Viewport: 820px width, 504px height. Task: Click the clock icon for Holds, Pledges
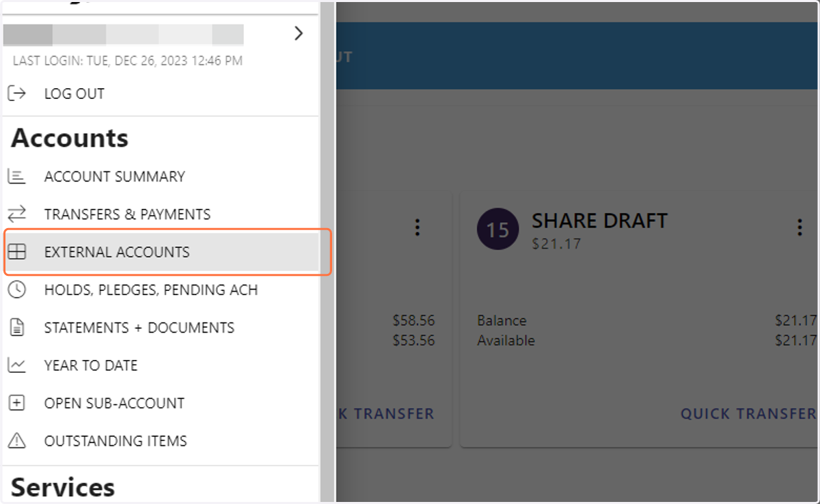point(16,290)
